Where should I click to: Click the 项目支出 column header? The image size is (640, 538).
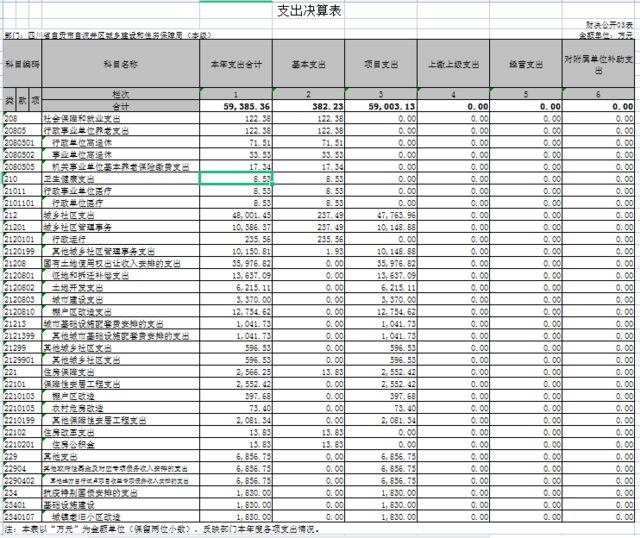point(380,64)
